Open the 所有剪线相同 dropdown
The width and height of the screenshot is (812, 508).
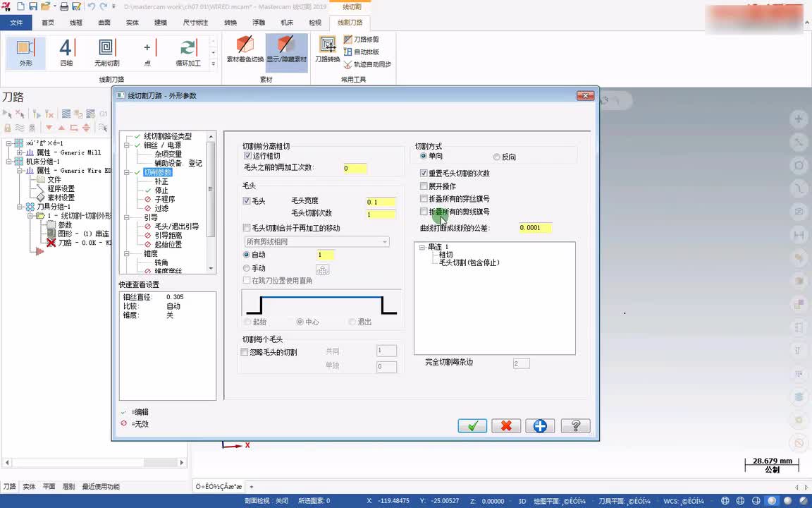pos(317,241)
